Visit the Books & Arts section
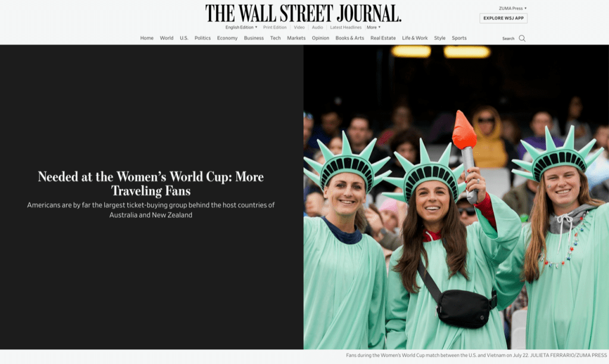The image size is (609, 364). (349, 38)
